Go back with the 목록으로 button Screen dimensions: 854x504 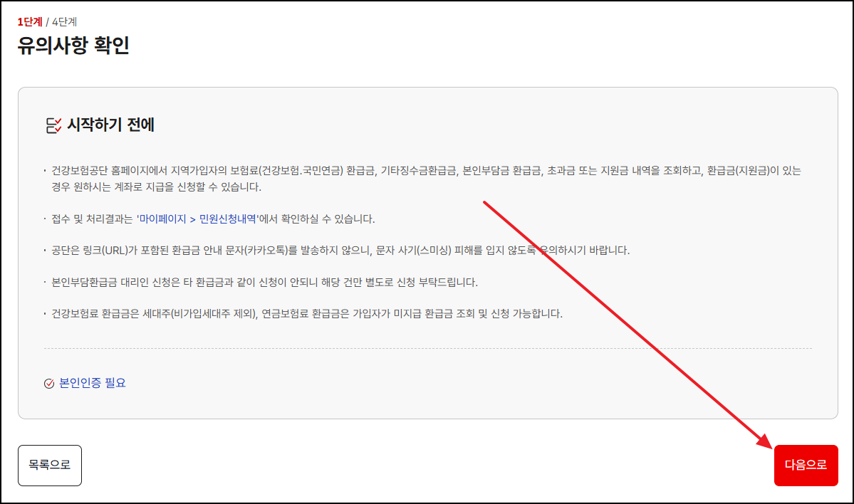click(50, 466)
